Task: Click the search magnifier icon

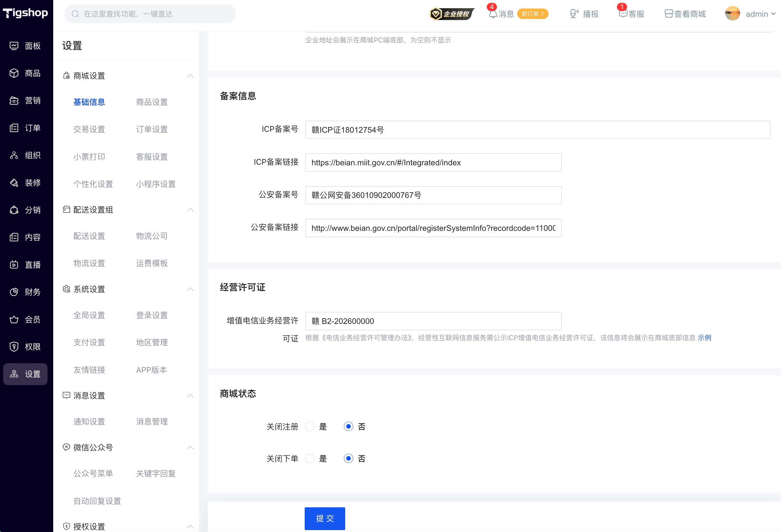Action: [75, 14]
